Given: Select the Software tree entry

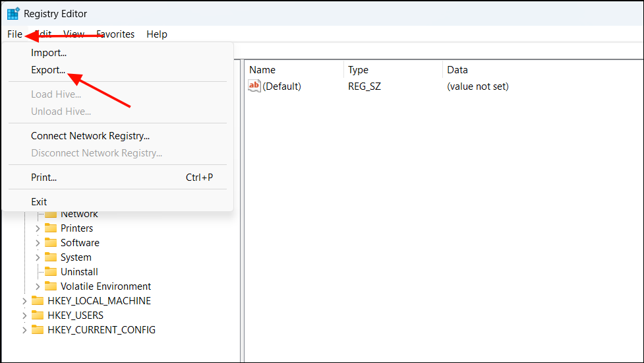Looking at the screenshot, I should (80, 242).
